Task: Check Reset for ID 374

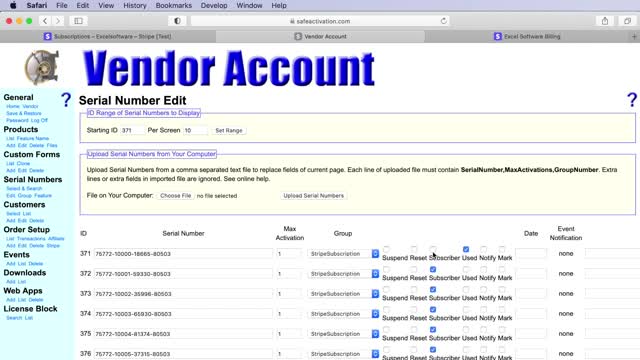Action: pos(414,309)
